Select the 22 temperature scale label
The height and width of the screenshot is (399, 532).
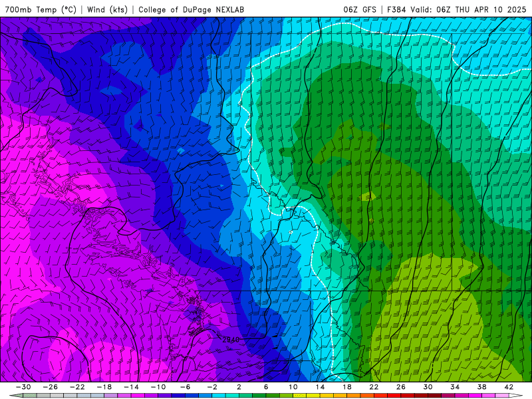(x=374, y=387)
